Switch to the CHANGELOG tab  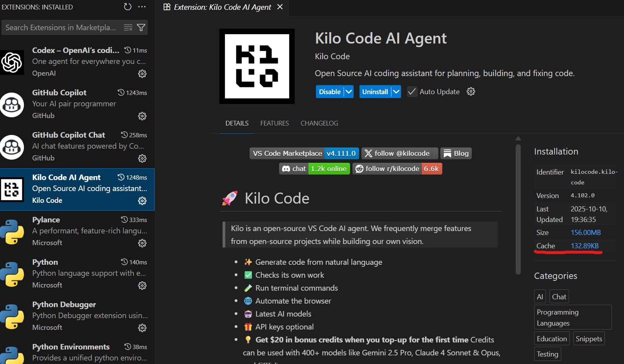[319, 123]
